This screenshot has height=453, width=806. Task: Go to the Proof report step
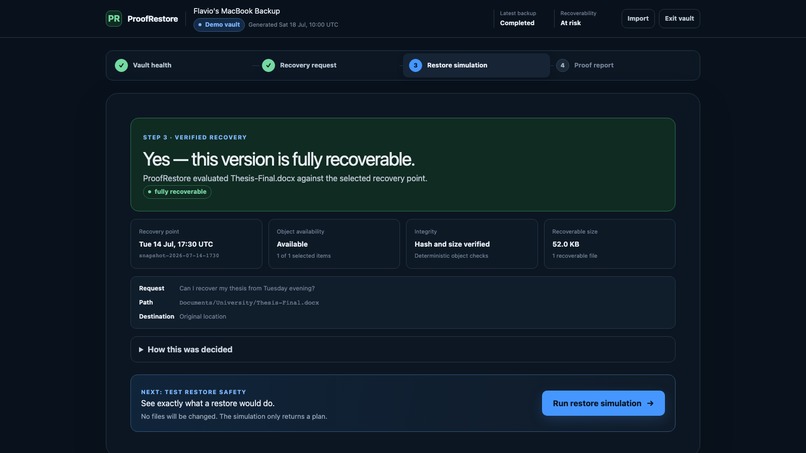point(623,65)
